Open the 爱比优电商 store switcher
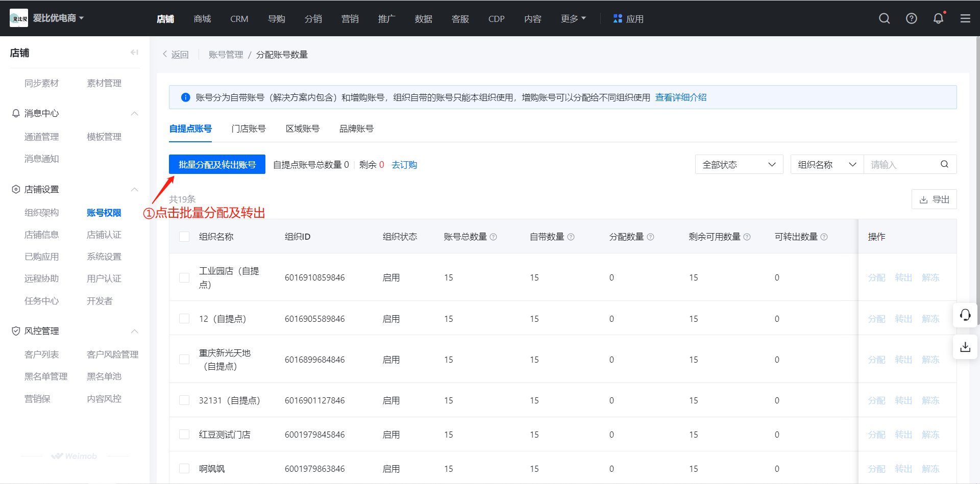This screenshot has height=484, width=980. [58, 18]
